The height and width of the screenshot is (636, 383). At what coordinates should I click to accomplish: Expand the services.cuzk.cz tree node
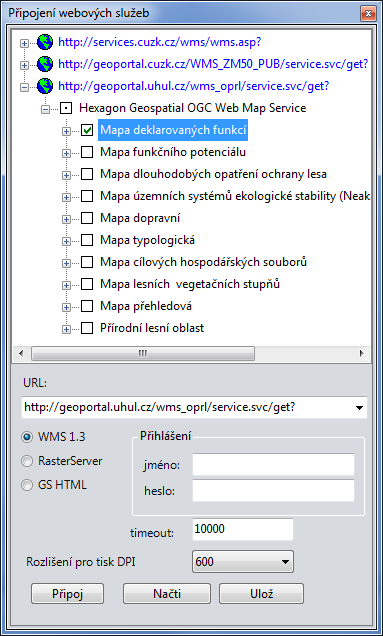pos(25,43)
